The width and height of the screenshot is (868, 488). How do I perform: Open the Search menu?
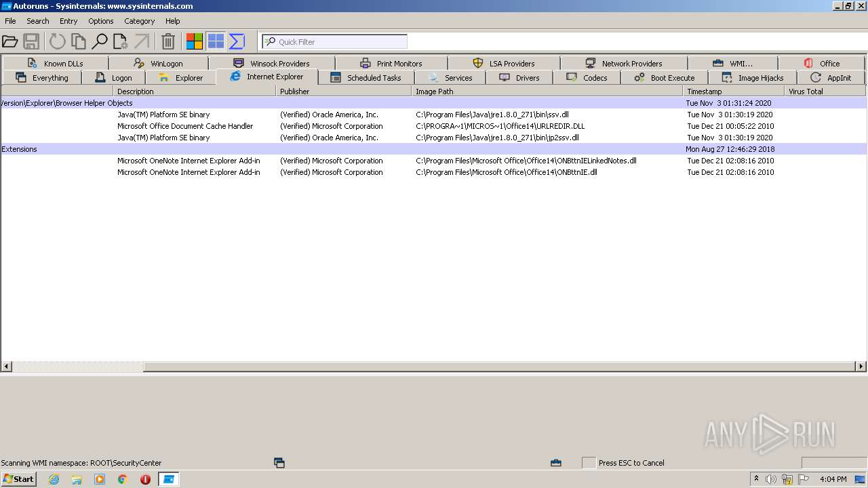tap(38, 21)
